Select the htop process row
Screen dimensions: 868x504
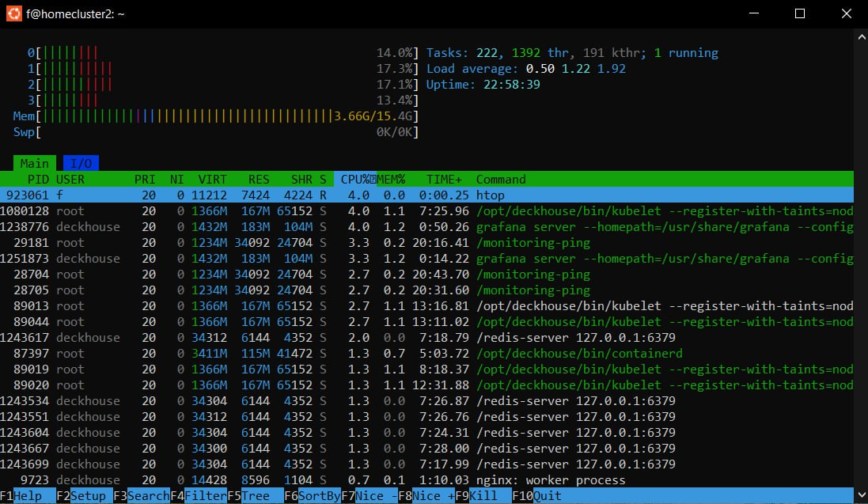426,195
